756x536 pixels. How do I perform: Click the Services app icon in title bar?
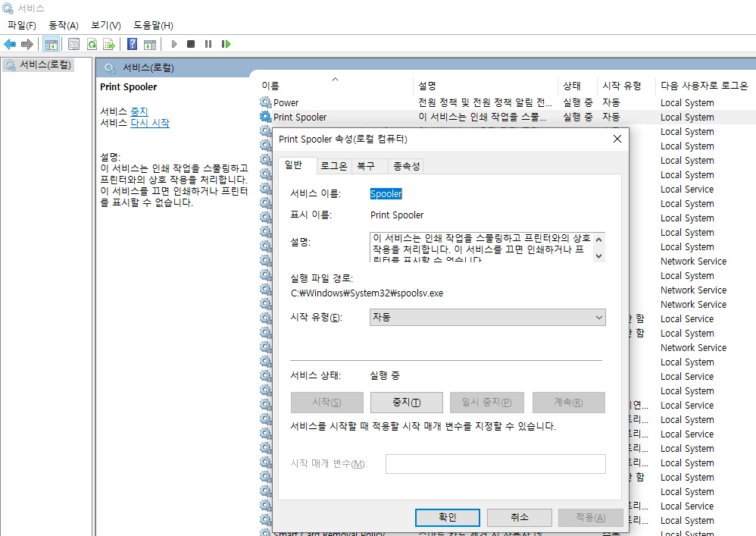8,8
